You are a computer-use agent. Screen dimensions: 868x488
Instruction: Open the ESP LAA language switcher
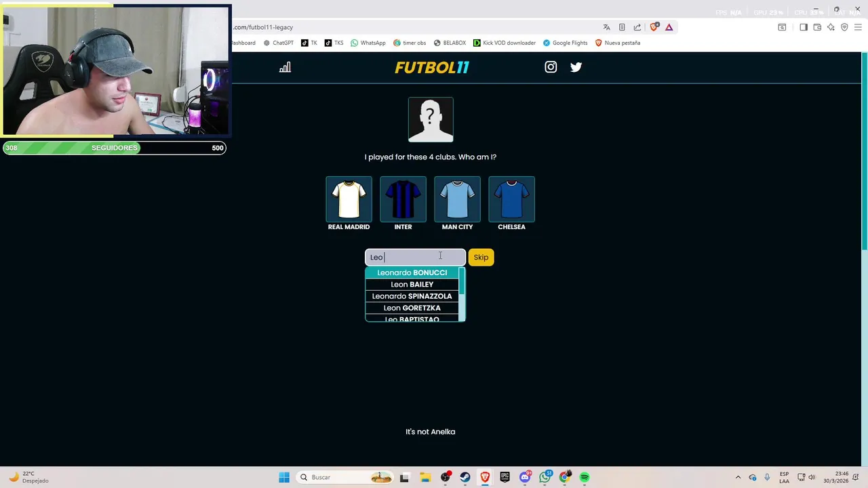coord(784,477)
